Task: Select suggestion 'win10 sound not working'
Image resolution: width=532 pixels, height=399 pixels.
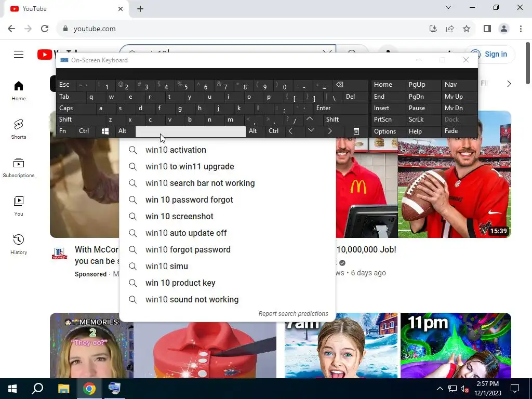Action: pyautogui.click(x=228, y=300)
